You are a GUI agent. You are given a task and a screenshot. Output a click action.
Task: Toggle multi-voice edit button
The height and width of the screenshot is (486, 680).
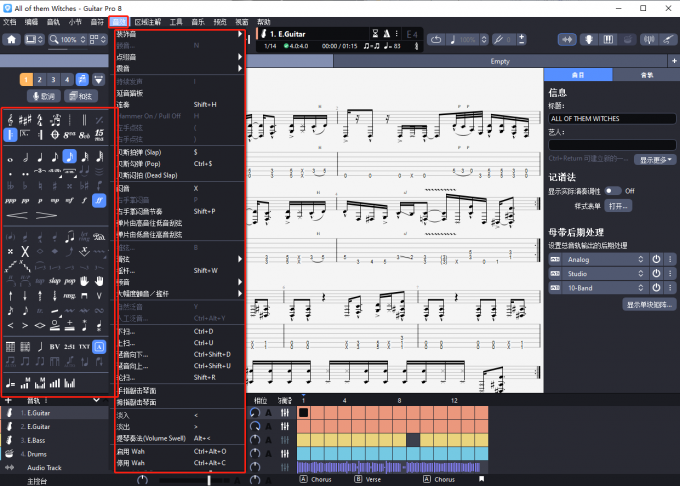(82, 79)
